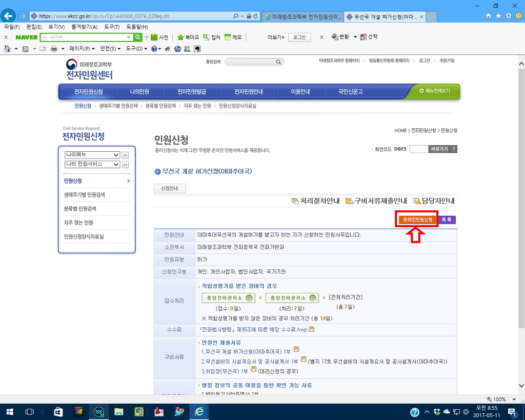Click the HP icon in command bar
The height and width of the screenshot is (420, 525).
click(177, 49)
